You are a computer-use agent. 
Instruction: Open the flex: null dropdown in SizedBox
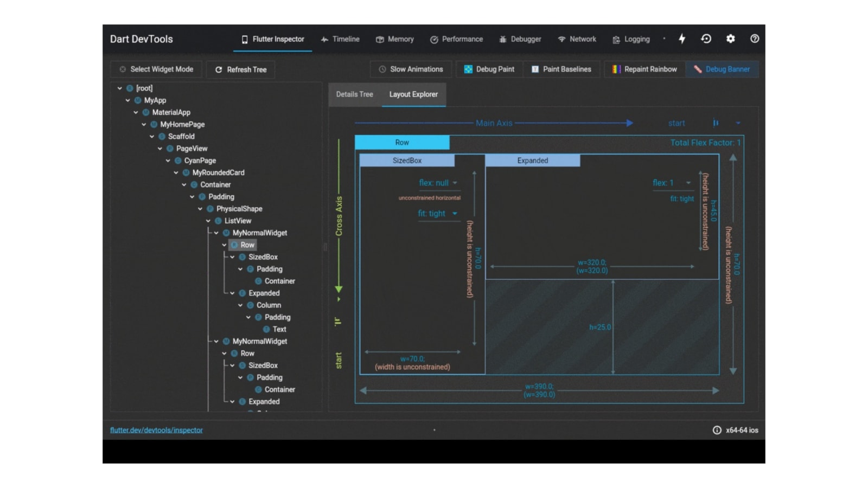pyautogui.click(x=439, y=183)
